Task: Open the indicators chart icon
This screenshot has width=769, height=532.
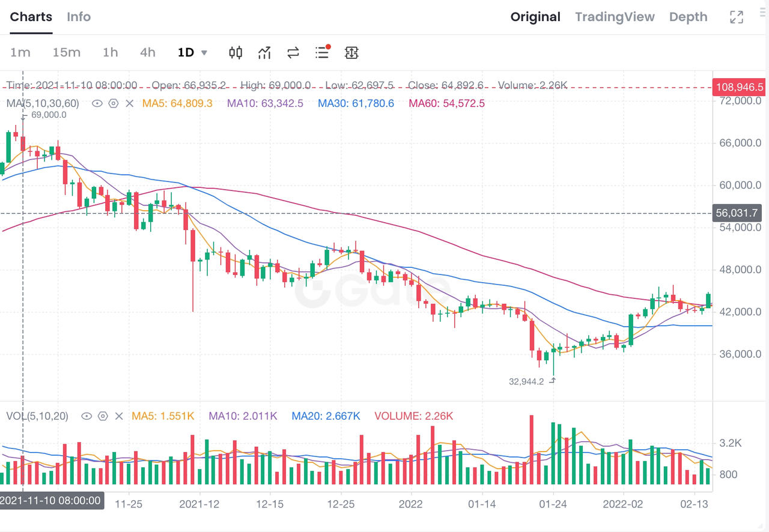Action: point(264,53)
